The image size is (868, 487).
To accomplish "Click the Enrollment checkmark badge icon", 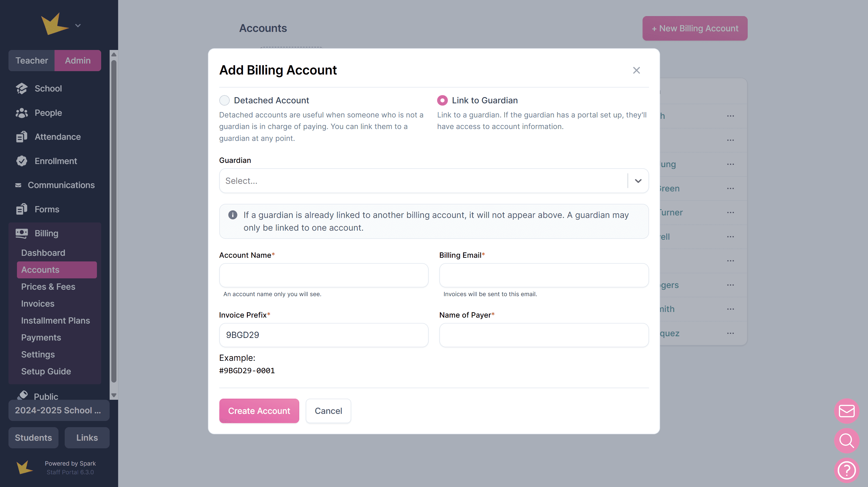I will [x=21, y=161].
